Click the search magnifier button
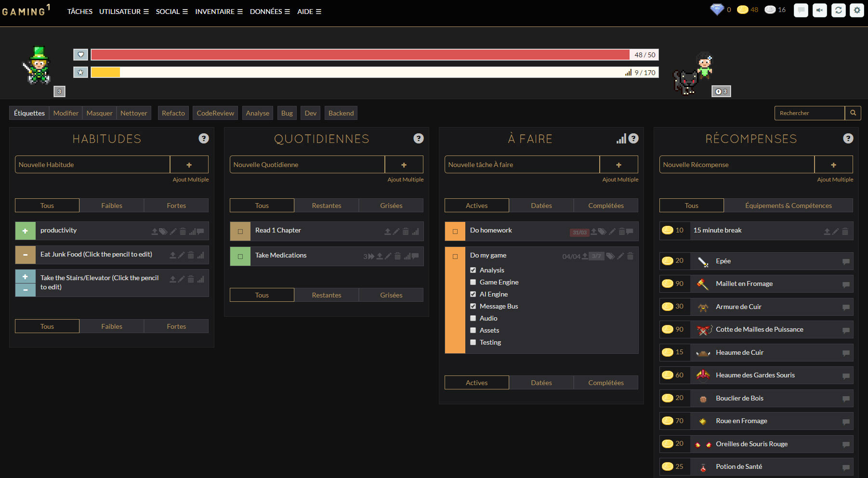This screenshot has height=478, width=868. click(853, 113)
